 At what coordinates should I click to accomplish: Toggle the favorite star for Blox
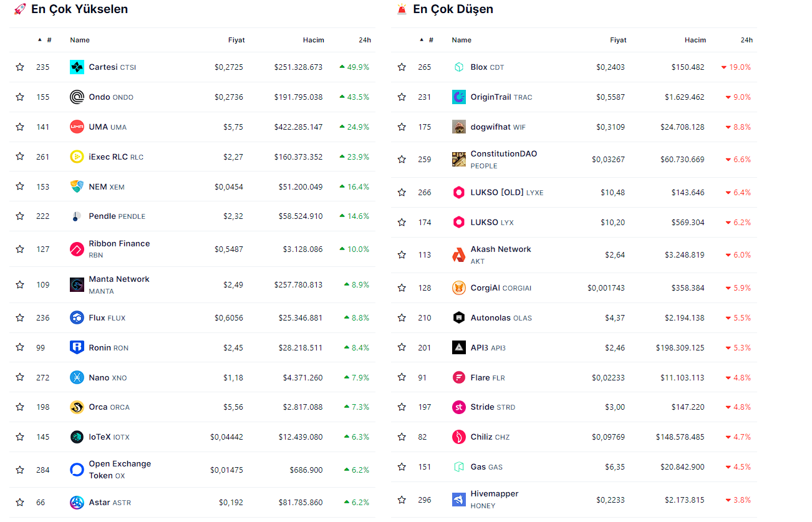[x=402, y=67]
